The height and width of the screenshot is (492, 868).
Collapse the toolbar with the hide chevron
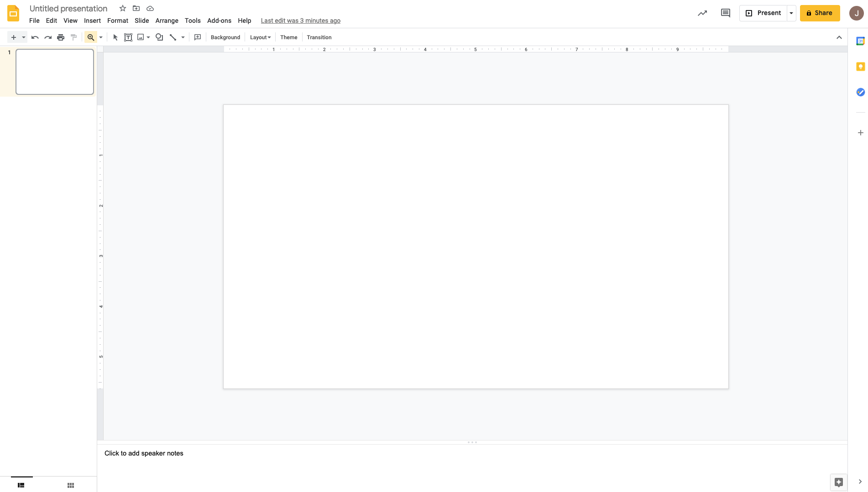point(839,37)
